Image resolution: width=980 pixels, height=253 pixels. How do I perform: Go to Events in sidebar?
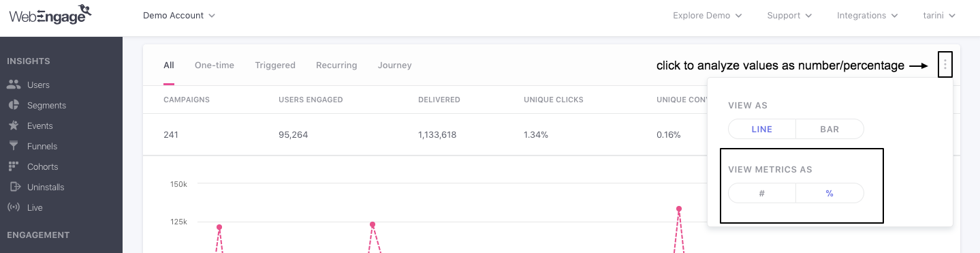40,126
